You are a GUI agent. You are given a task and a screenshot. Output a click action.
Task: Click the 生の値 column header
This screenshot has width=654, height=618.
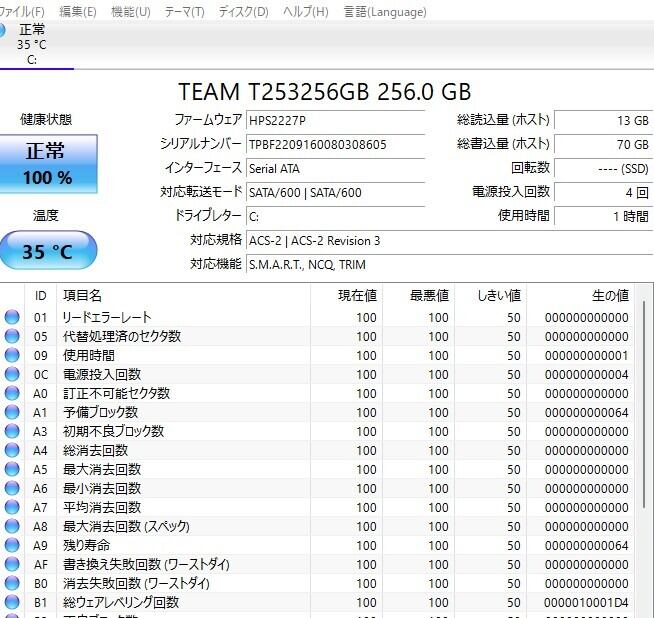click(580, 296)
